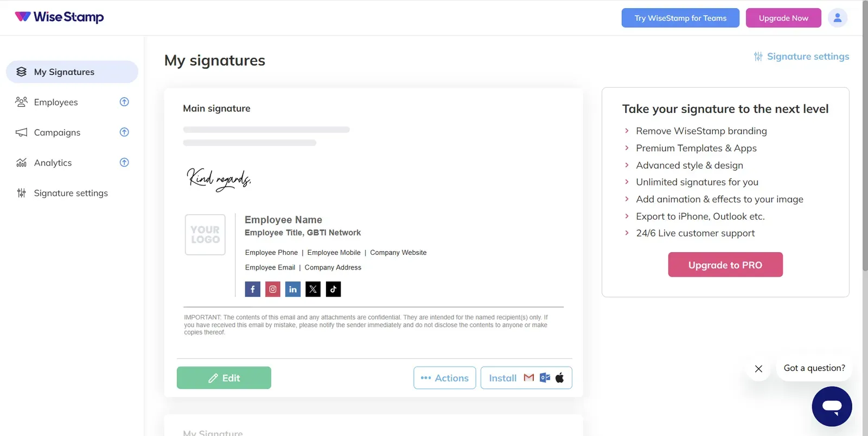The image size is (868, 436).
Task: Select My Signatures in the sidebar
Action: point(72,72)
